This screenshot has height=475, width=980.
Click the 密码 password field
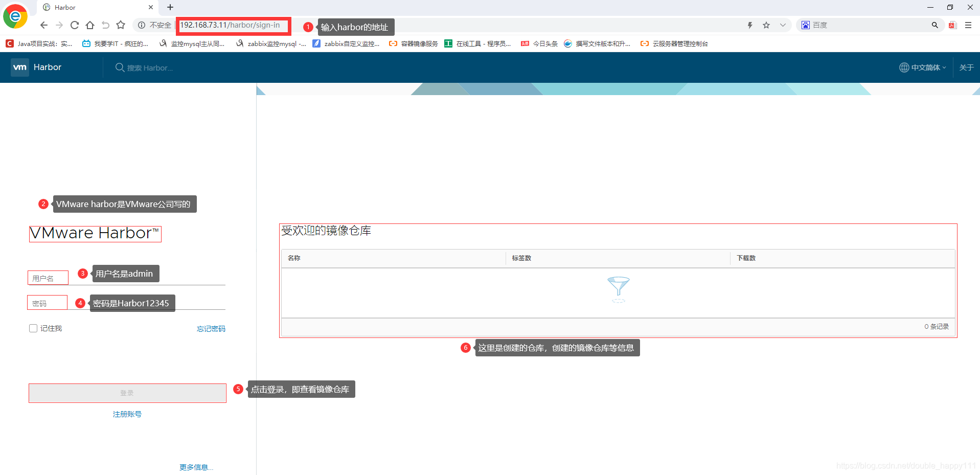[x=126, y=303]
